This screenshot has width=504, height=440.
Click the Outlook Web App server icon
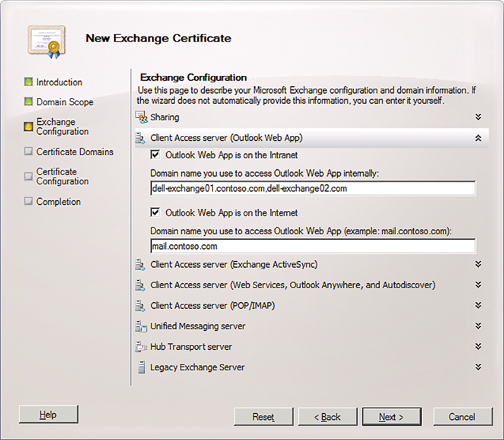coord(141,138)
